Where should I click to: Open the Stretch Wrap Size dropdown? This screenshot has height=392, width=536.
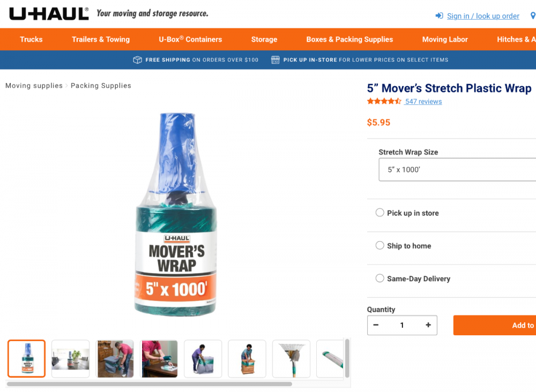point(457,169)
